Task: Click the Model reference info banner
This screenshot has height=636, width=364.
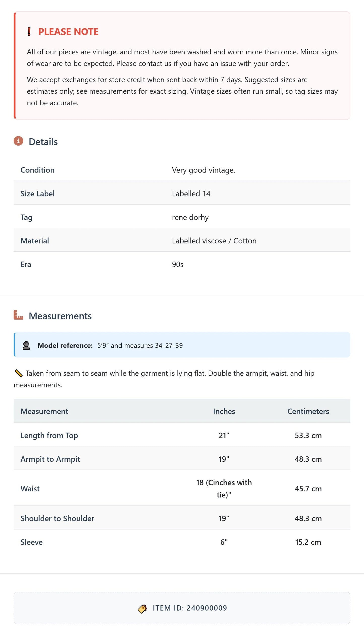Action: tap(182, 345)
